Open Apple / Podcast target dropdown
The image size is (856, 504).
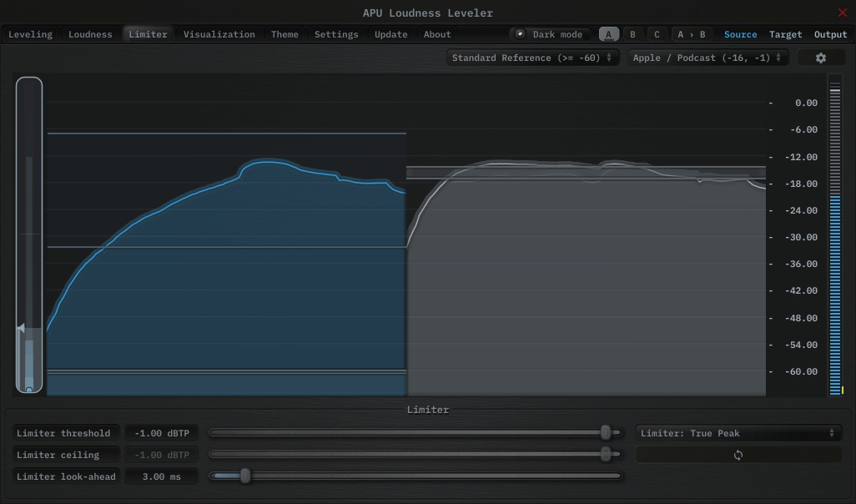click(707, 58)
